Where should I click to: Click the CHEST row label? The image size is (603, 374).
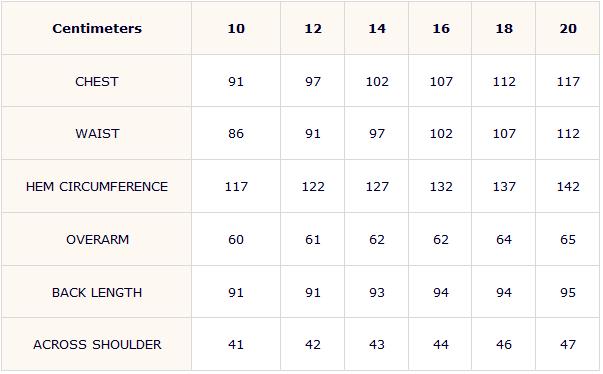[97, 81]
